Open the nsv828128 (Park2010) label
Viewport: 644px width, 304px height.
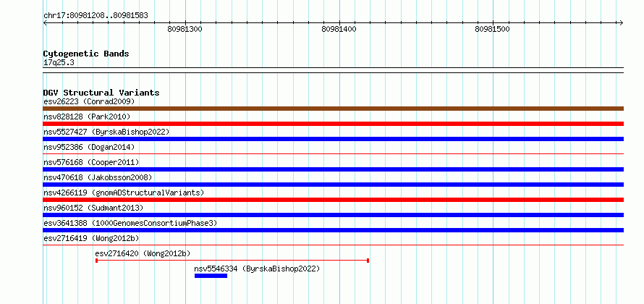click(87, 117)
